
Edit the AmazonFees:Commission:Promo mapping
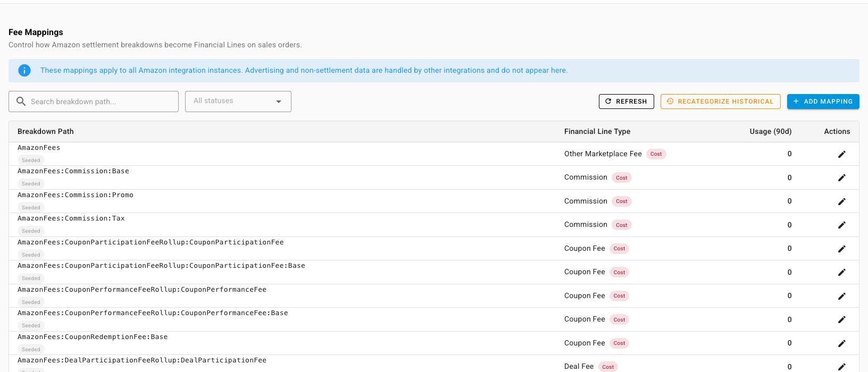(841, 201)
